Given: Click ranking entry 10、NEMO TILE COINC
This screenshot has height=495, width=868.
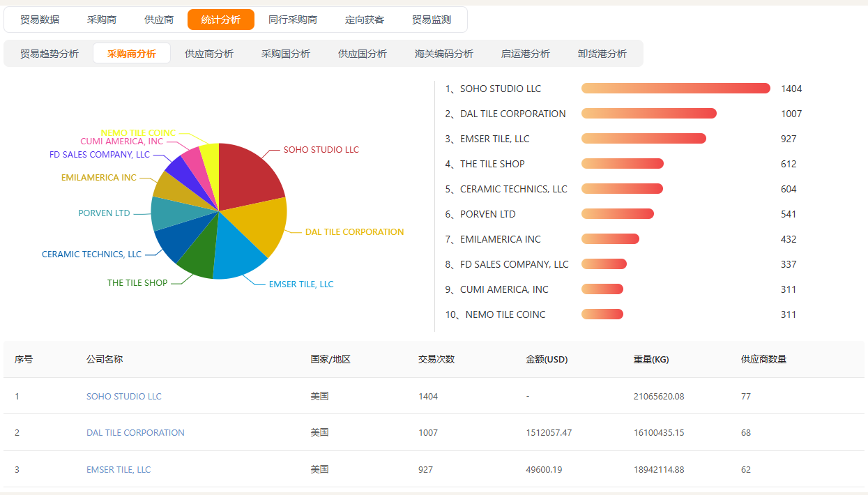Looking at the screenshot, I should point(495,314).
